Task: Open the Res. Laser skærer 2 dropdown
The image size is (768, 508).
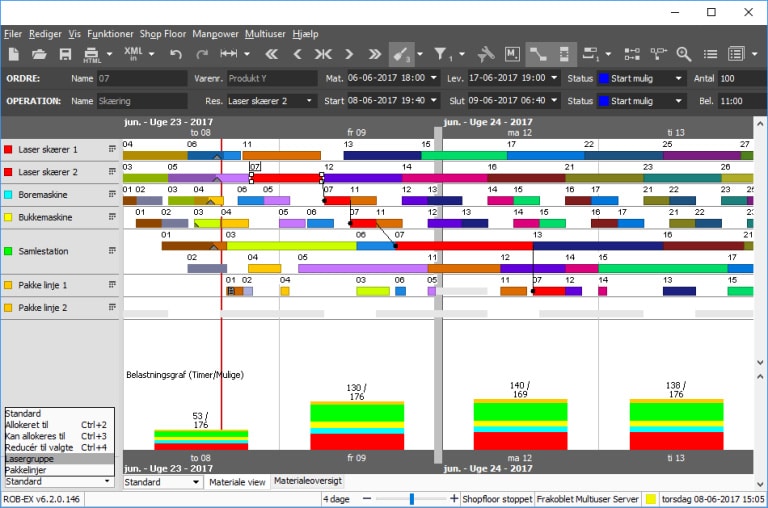Action: tap(309, 101)
